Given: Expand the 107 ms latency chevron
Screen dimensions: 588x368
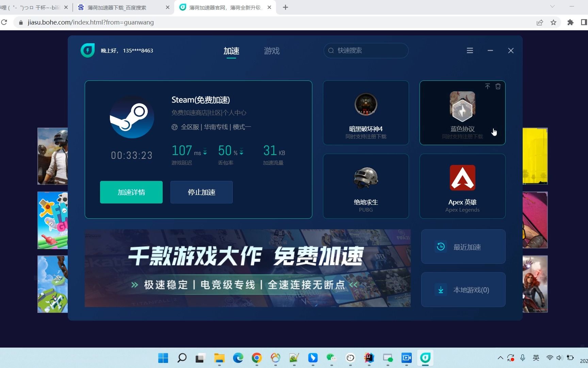Looking at the screenshot, I should pos(205,152).
